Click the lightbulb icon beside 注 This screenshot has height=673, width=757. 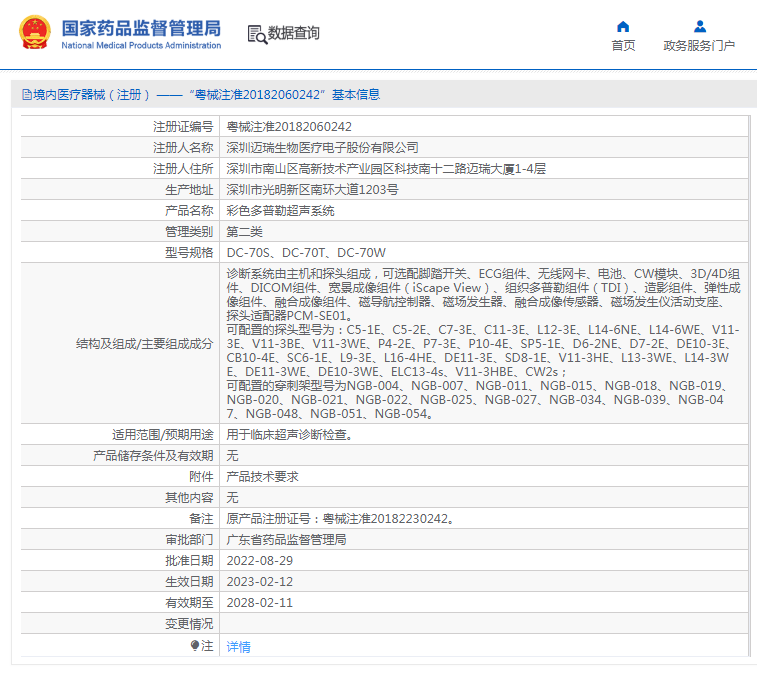click(x=195, y=646)
